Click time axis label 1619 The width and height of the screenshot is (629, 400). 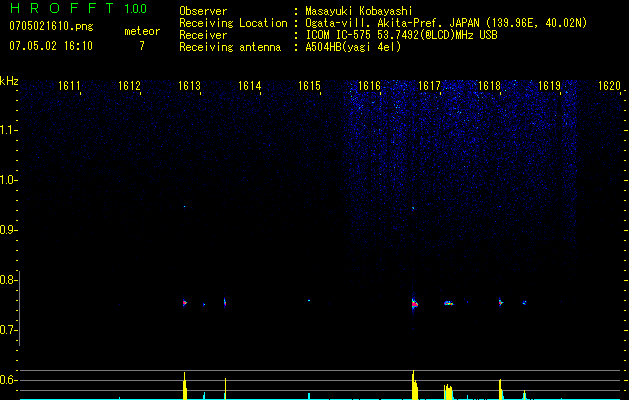pos(550,86)
